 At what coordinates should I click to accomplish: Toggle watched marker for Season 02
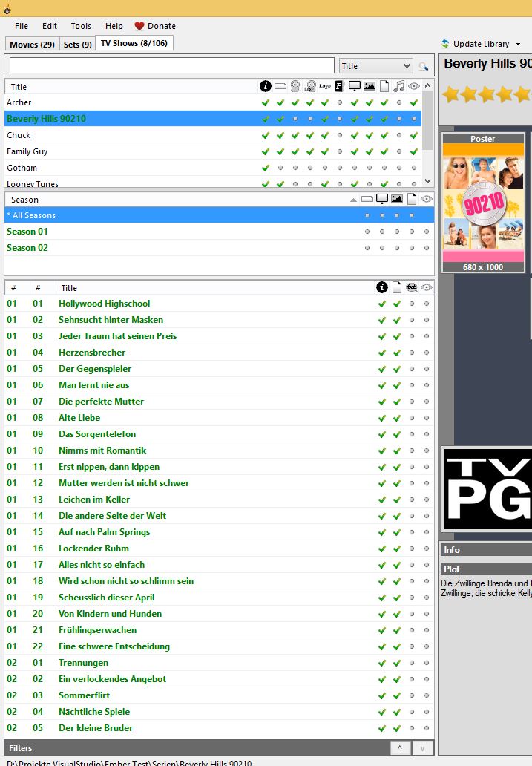tap(427, 248)
